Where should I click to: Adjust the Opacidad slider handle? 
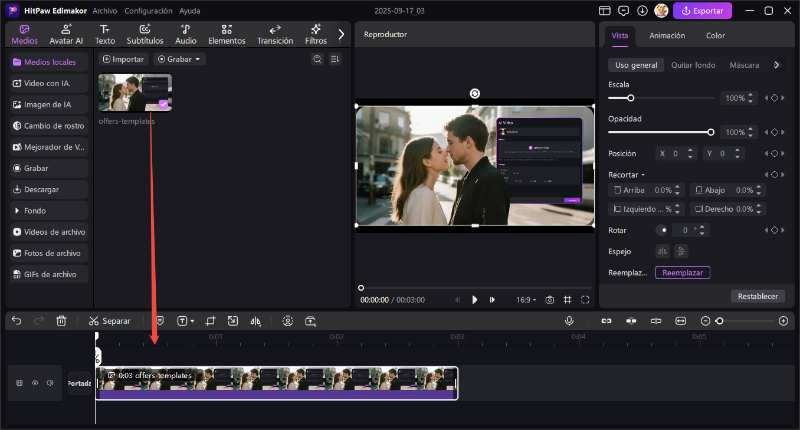pyautogui.click(x=711, y=132)
